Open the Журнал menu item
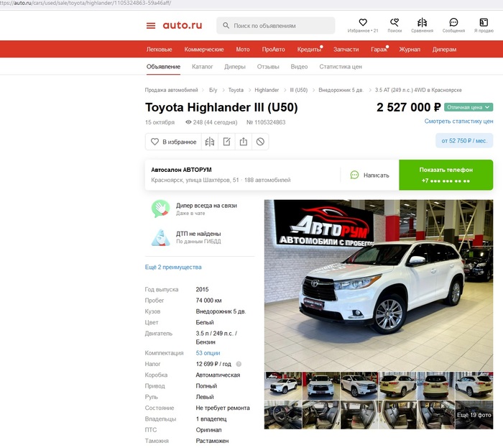Screen dimensions: 503x448 tap(410, 50)
